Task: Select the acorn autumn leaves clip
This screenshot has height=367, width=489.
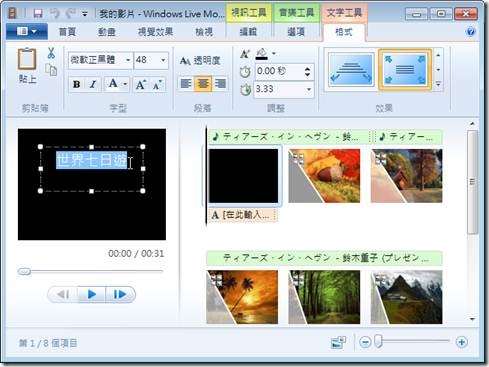Action: (x=324, y=176)
